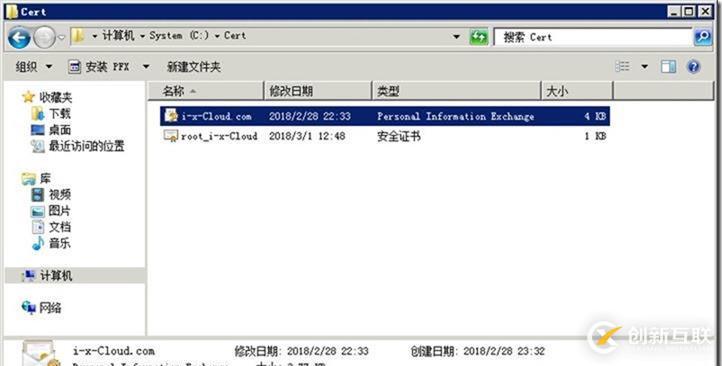Click the 网络 icon in sidebar
The width and height of the screenshot is (722, 366).
pyautogui.click(x=29, y=308)
